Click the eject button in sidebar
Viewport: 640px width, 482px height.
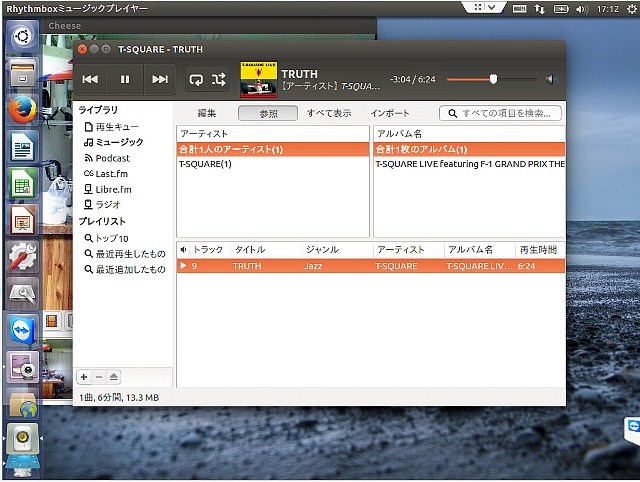(x=113, y=377)
